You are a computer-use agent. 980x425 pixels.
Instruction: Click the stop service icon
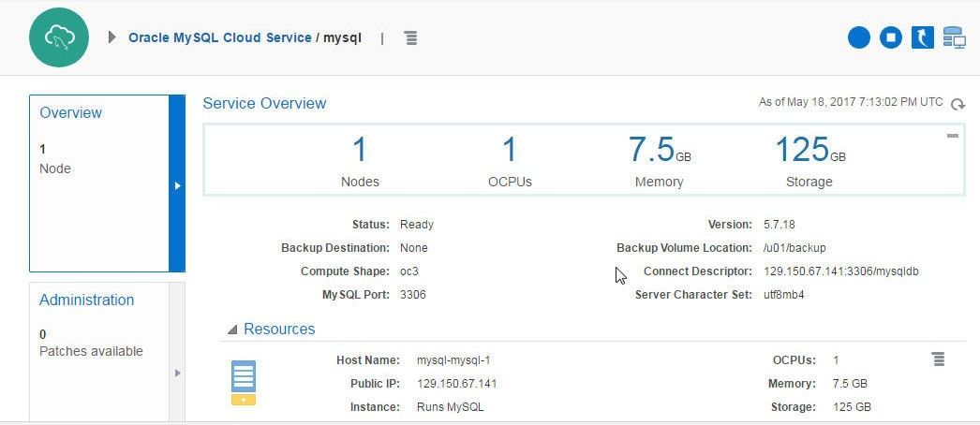click(891, 37)
